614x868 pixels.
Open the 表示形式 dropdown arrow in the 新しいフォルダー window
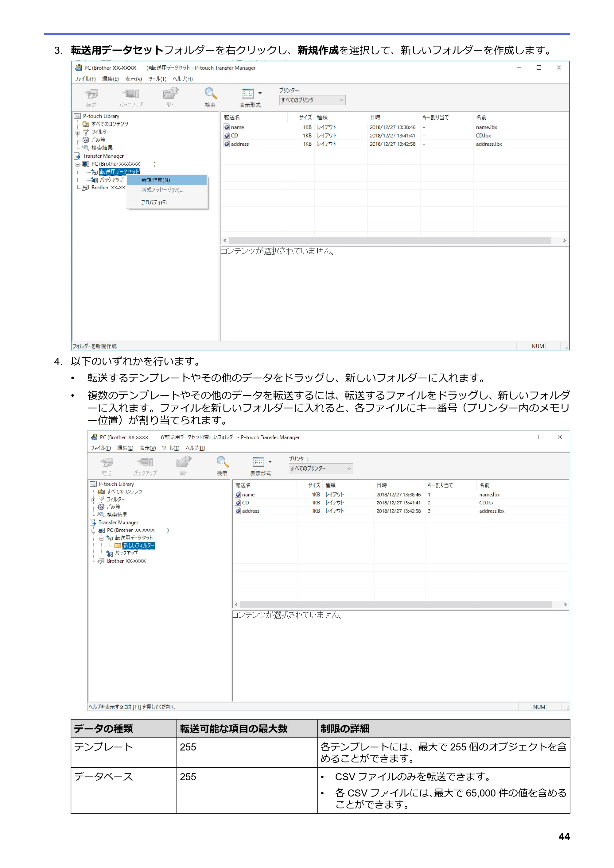(270, 461)
